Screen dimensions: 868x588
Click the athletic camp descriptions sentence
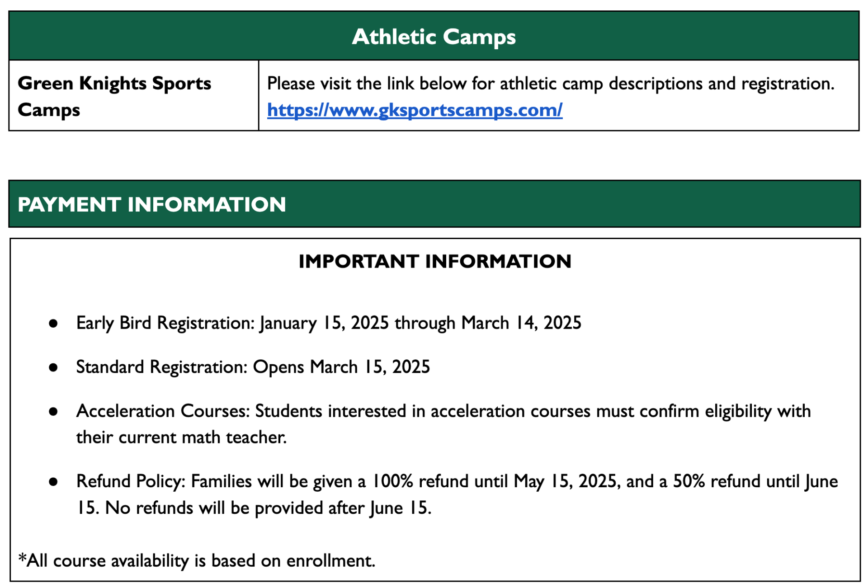(x=551, y=84)
